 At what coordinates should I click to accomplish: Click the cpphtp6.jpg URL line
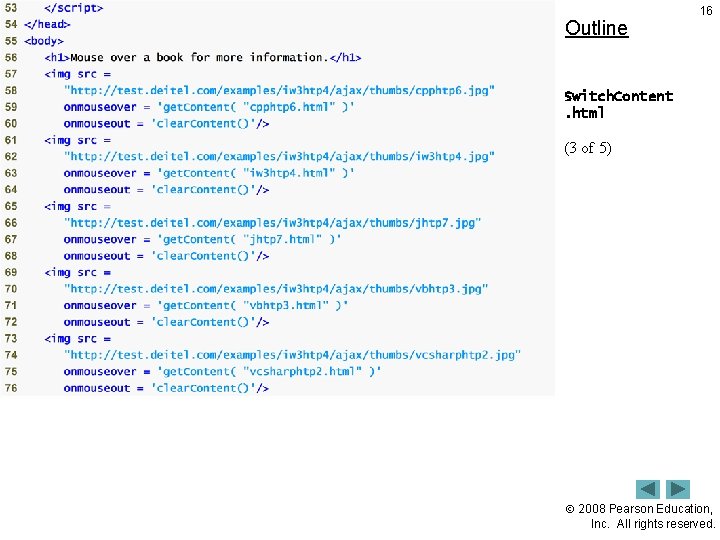279,90
